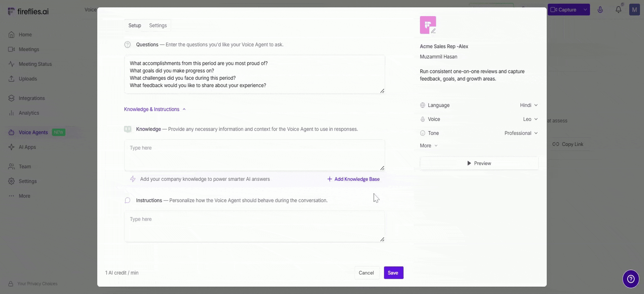Screen dimensions: 644x294
Task: Open Voice Agents robot icon
Action: [x=11, y=132]
